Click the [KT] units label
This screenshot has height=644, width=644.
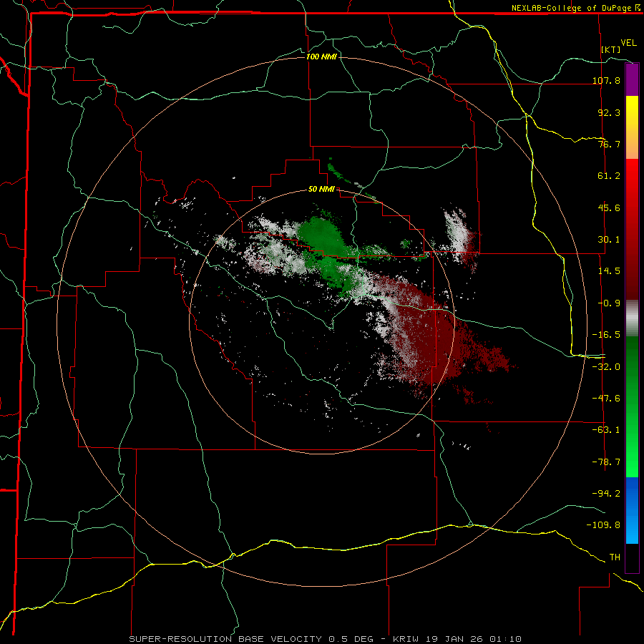611,49
